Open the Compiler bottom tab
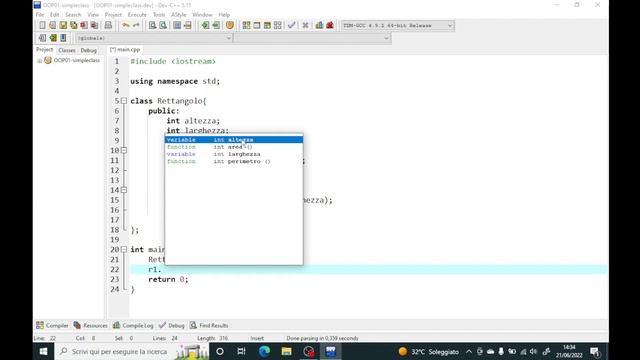The height and width of the screenshot is (360, 640). pos(52,325)
